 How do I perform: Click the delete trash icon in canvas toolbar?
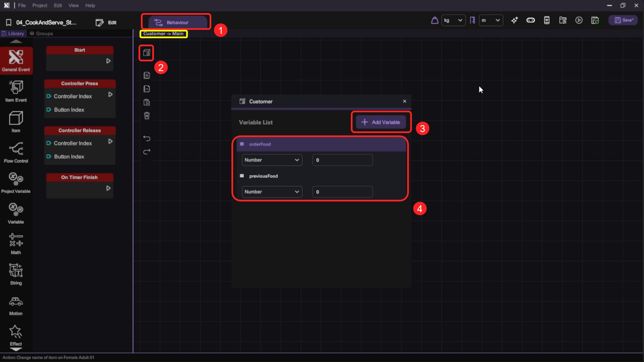click(147, 116)
